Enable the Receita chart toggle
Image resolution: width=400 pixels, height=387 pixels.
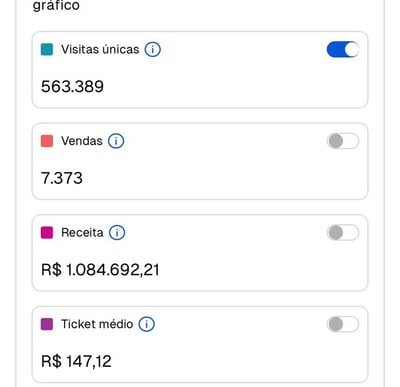coord(343,232)
